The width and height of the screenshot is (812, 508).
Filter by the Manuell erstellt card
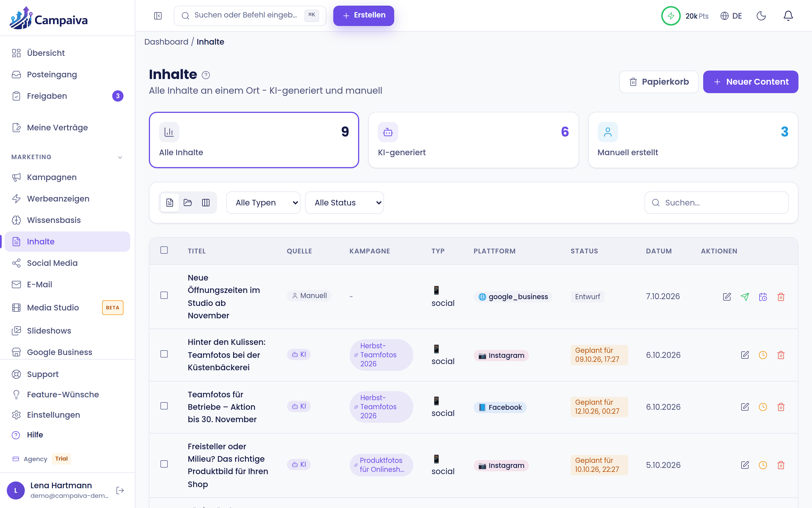[693, 140]
